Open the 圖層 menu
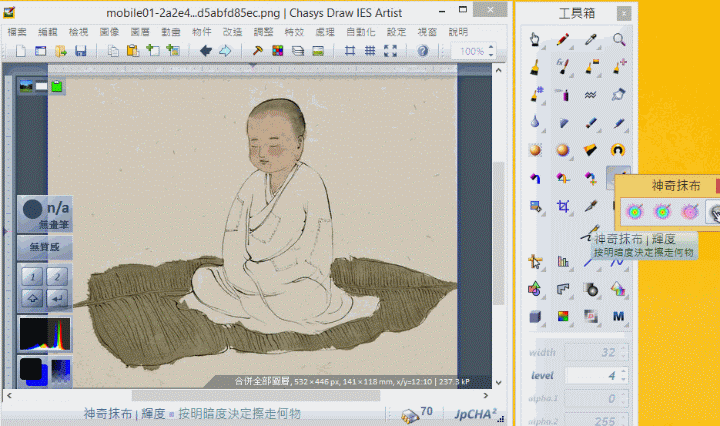Viewport: 720px width, 426px height. (140, 32)
